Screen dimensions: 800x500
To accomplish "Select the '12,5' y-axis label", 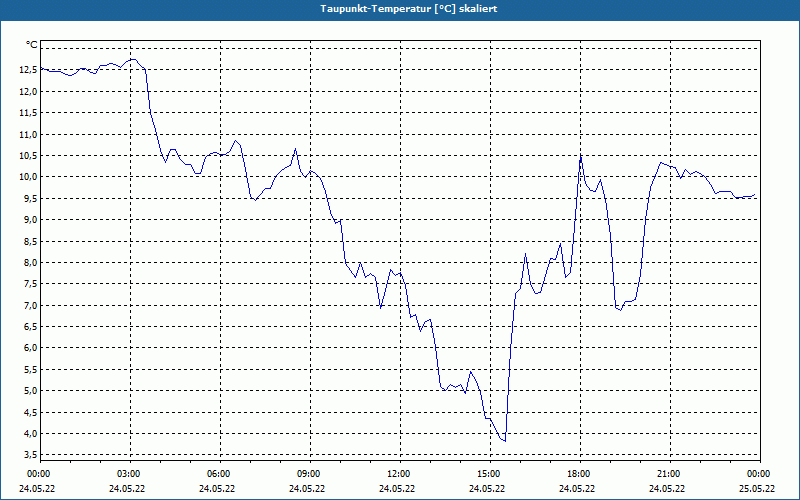I will [28, 70].
